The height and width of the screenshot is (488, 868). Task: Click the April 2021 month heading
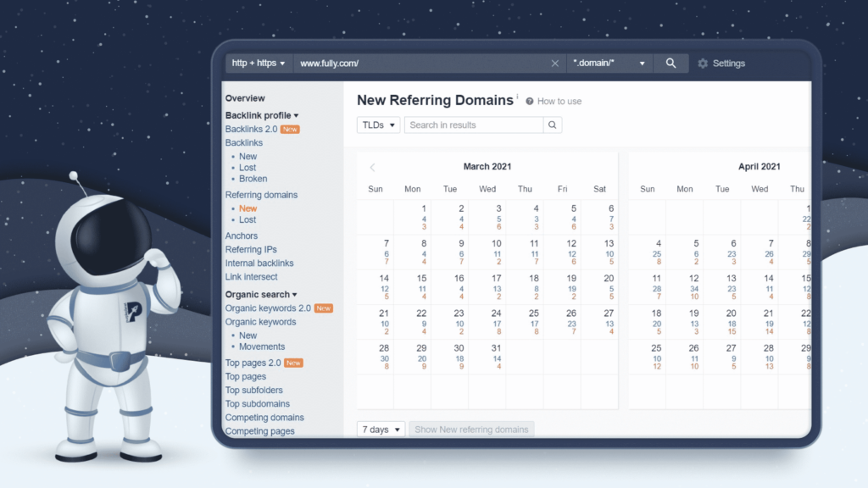point(759,167)
